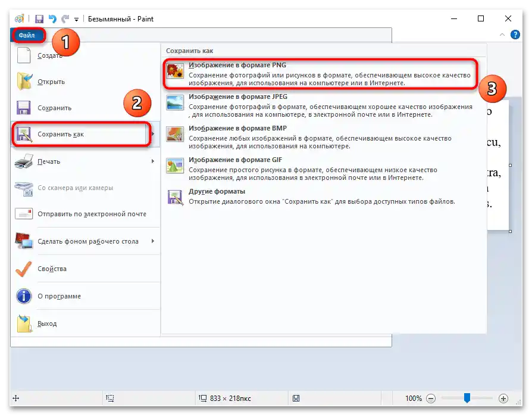Click the BMP format painting icon
Image resolution: width=532 pixels, height=417 pixels.
tap(175, 134)
